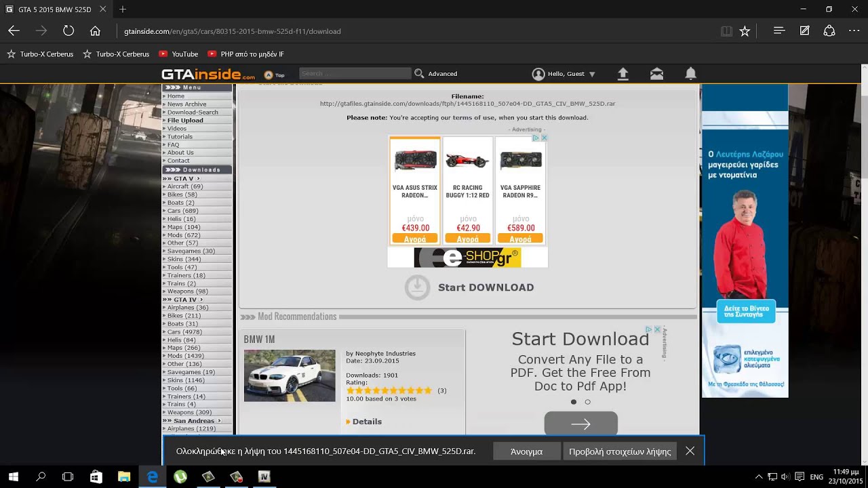Viewport: 868px width, 488px height.
Task: Open Task View
Action: (x=68, y=476)
